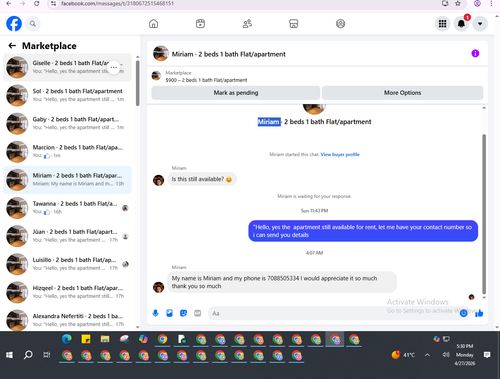Open the notifications bell icon
Image resolution: width=500 pixels, height=379 pixels.
461,24
